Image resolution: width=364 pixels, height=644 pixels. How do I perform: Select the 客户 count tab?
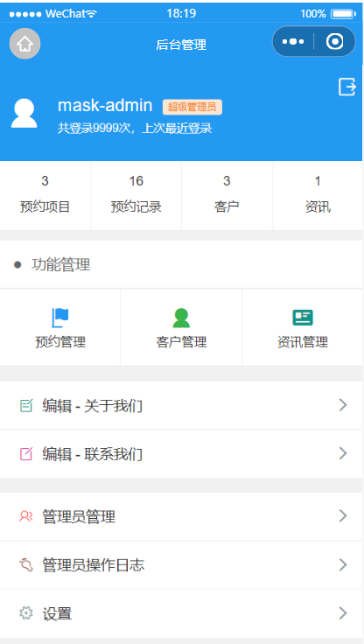tap(227, 195)
